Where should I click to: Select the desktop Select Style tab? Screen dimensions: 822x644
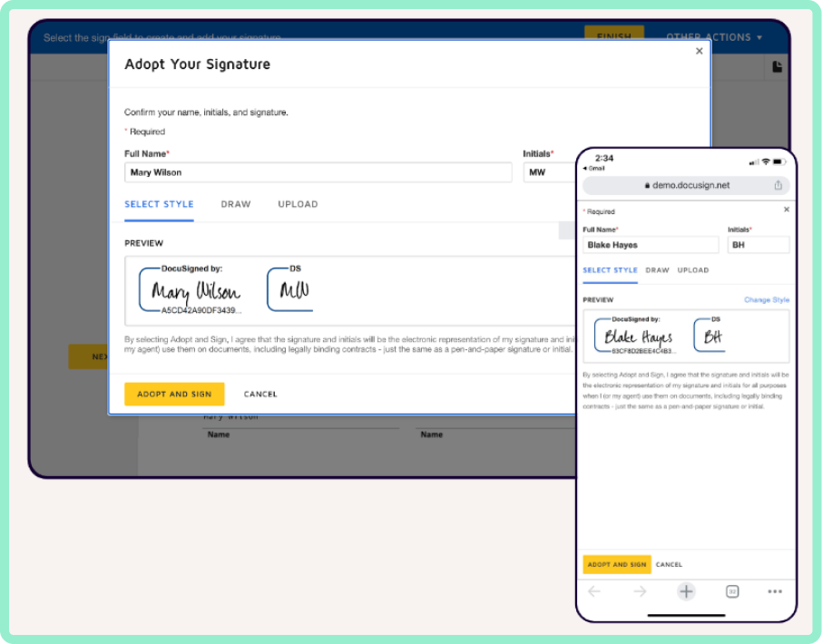pyautogui.click(x=159, y=204)
